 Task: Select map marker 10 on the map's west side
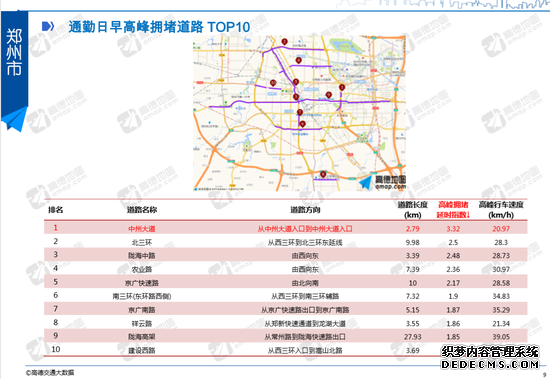point(273,83)
